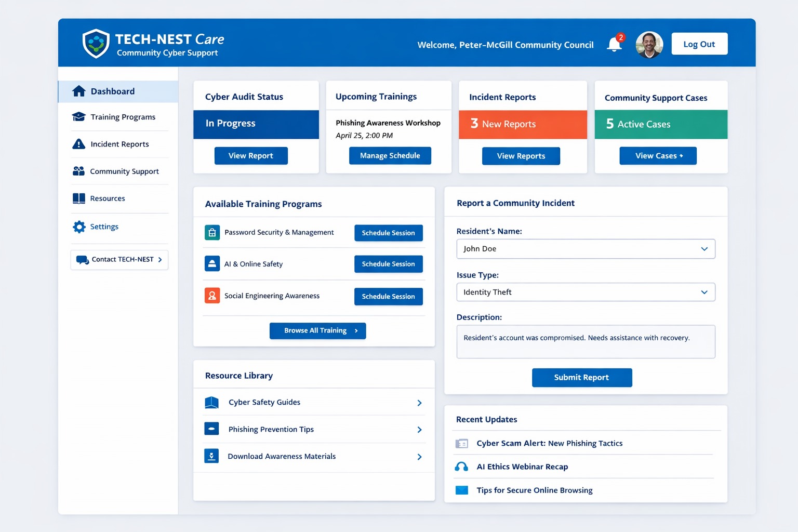Go to Training Programs in the sidebar
The height and width of the screenshot is (532, 798).
point(123,117)
